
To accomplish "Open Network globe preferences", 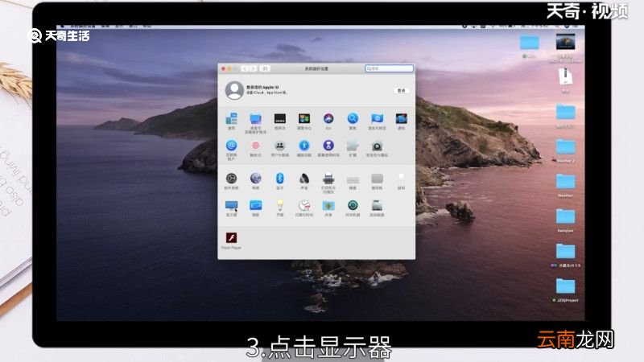I will 256,178.
